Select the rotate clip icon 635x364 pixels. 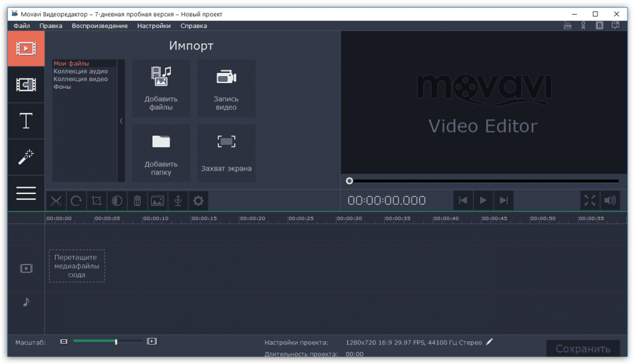(x=76, y=201)
